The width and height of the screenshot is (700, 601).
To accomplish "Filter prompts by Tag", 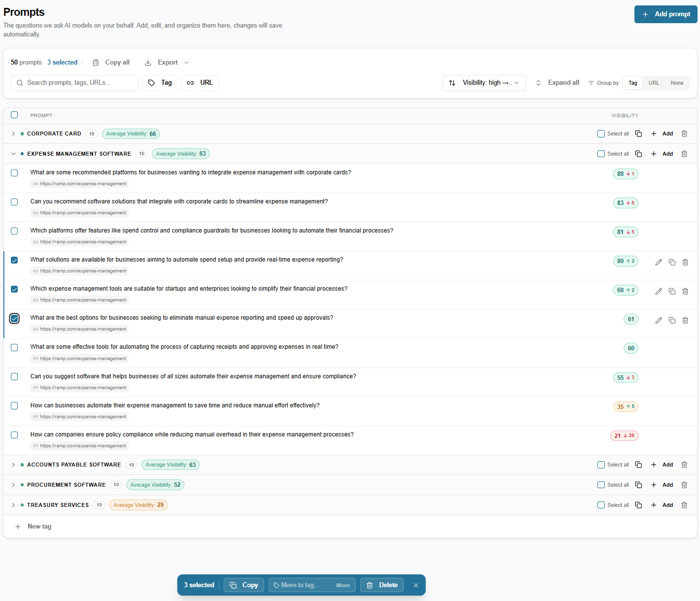I will coord(160,83).
